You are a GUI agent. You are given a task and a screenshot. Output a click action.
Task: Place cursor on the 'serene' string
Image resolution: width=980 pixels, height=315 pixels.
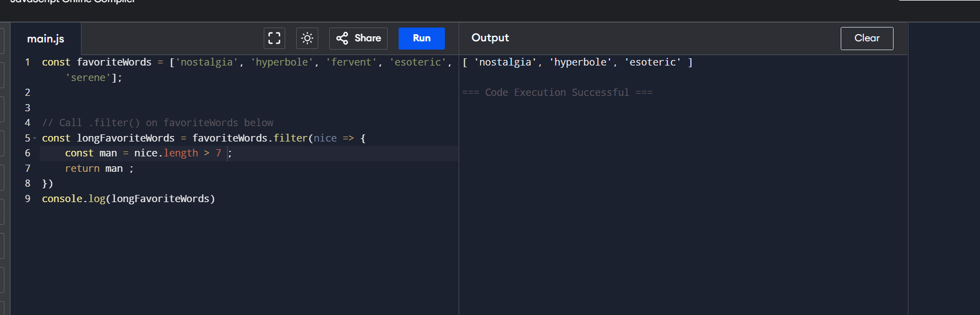pyautogui.click(x=88, y=78)
